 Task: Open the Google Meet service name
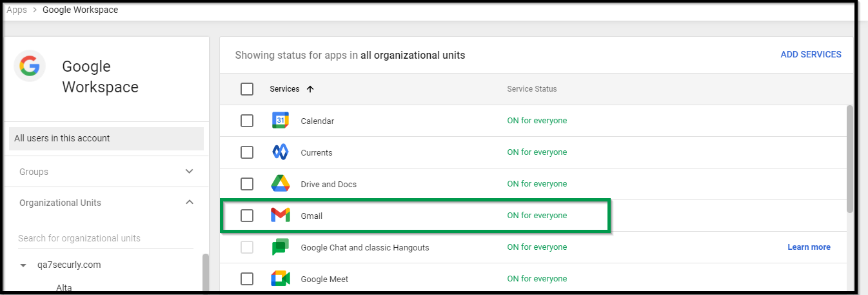(324, 280)
